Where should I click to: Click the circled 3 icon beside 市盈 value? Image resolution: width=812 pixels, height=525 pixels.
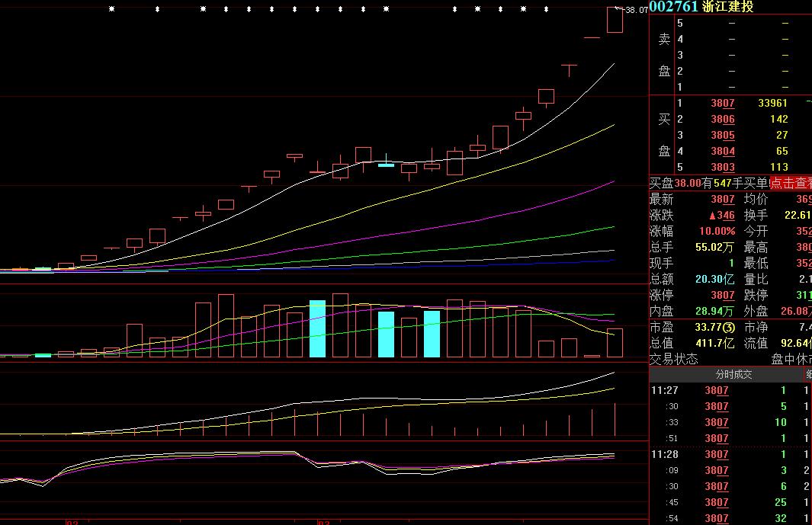(729, 328)
